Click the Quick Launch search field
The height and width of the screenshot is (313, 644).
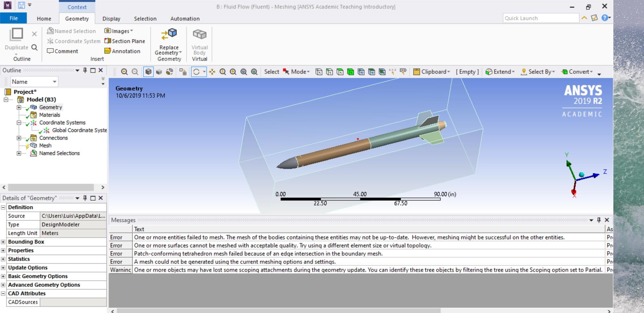click(x=541, y=18)
